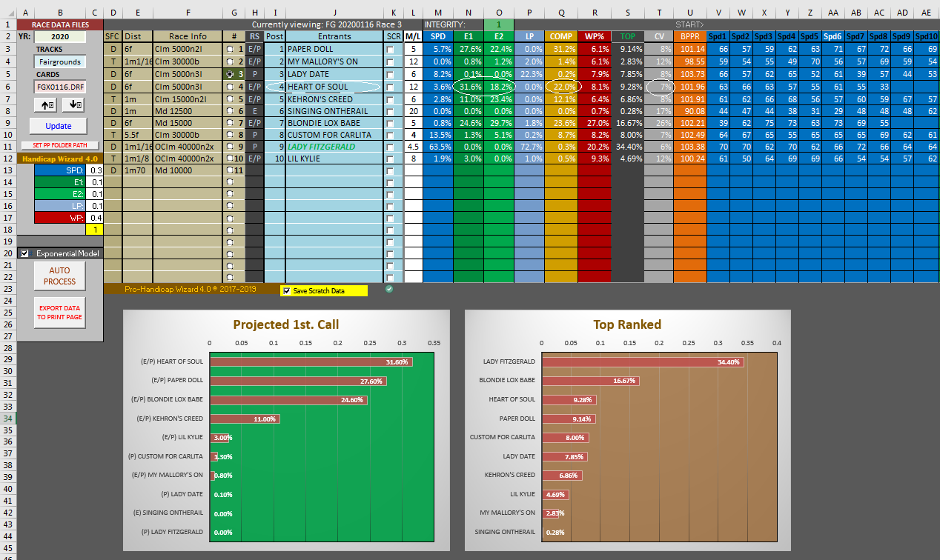
Task: Click Set PP Folder Path button
Action: point(59,145)
